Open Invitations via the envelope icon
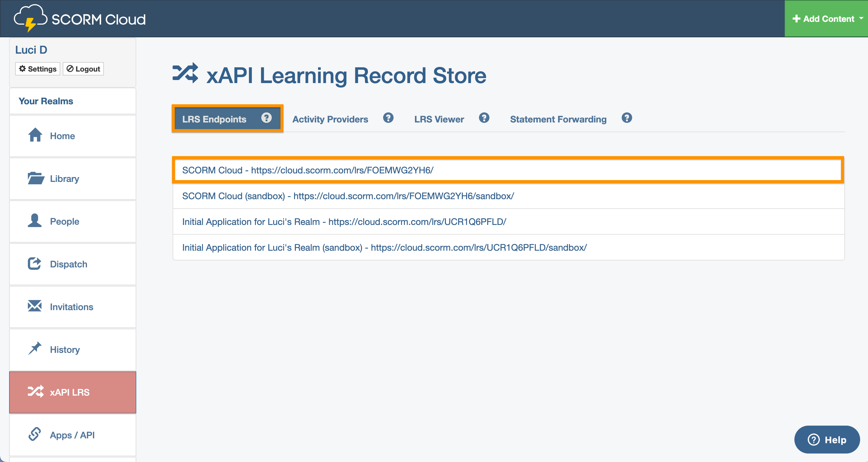The width and height of the screenshot is (868, 462). (x=34, y=306)
